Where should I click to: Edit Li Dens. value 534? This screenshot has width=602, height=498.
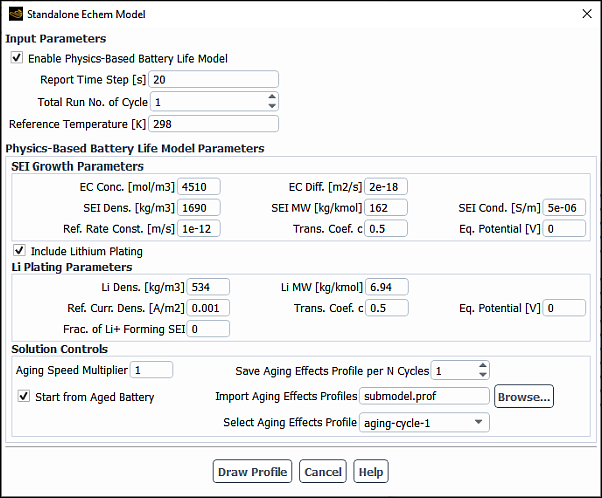tap(208, 287)
